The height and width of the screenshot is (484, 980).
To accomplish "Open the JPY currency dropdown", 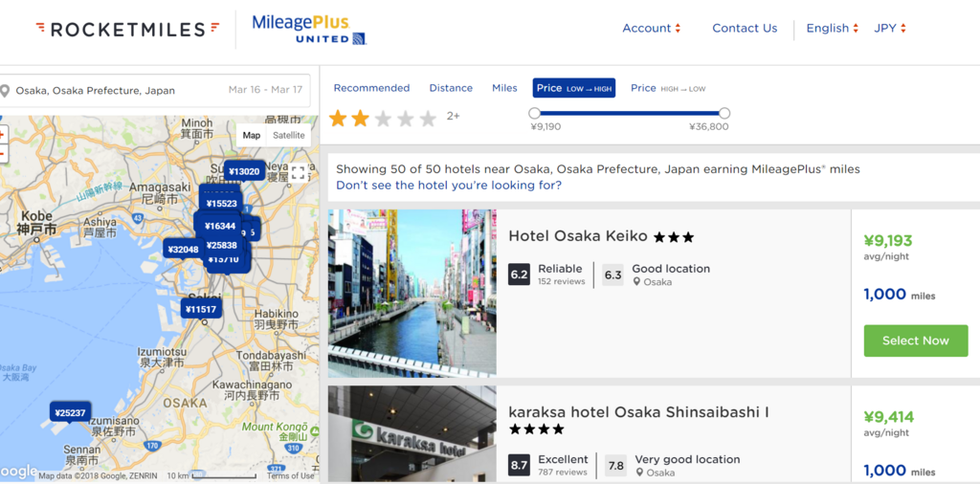I will (x=890, y=28).
